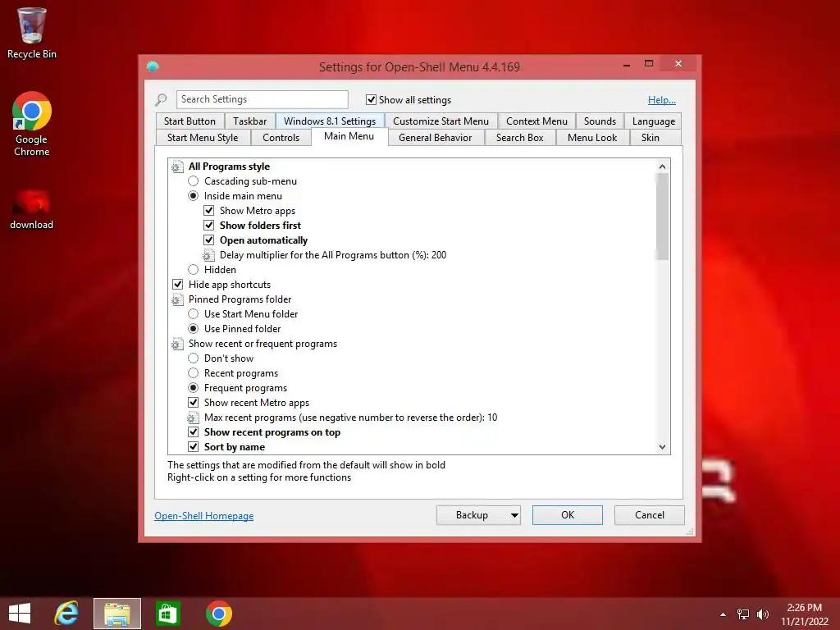The width and height of the screenshot is (840, 630).
Task: Select Max recent programs value 10 setting
Action: (x=350, y=418)
